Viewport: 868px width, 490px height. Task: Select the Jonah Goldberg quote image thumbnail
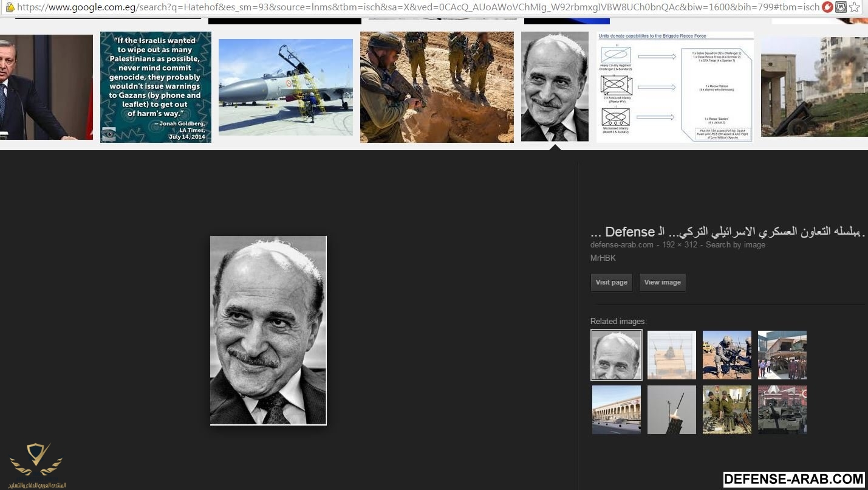155,87
